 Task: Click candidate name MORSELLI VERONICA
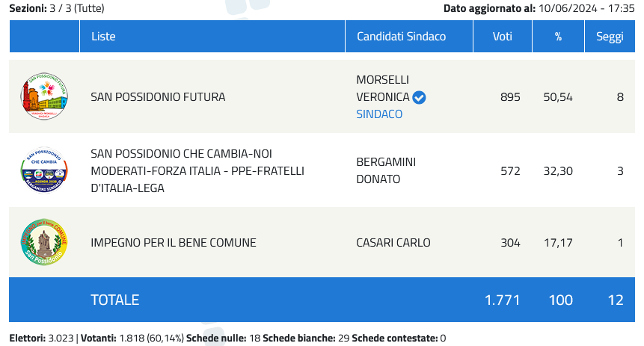point(383,88)
